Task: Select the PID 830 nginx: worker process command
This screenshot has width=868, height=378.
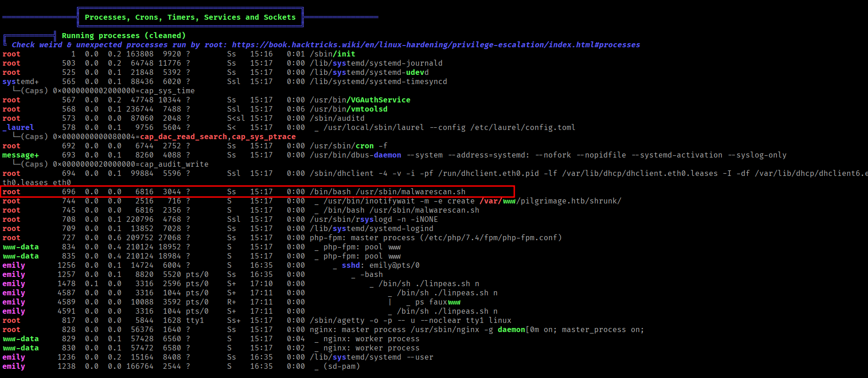Action: tap(372, 348)
